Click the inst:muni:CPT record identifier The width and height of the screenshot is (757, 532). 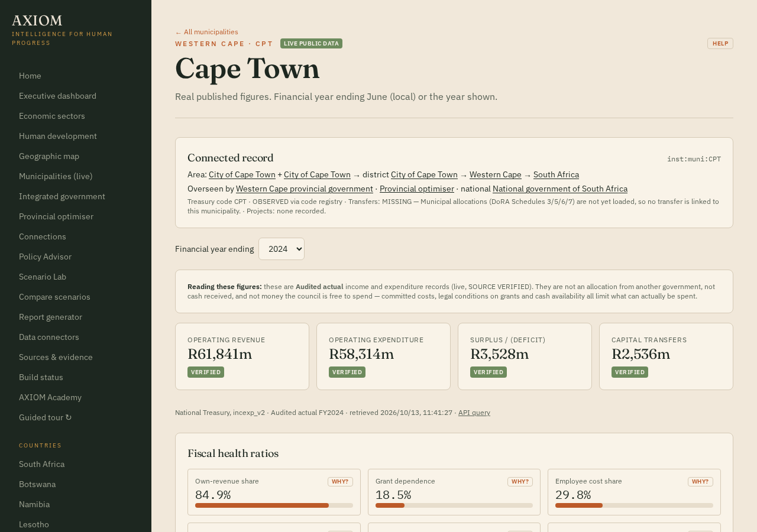click(x=694, y=159)
